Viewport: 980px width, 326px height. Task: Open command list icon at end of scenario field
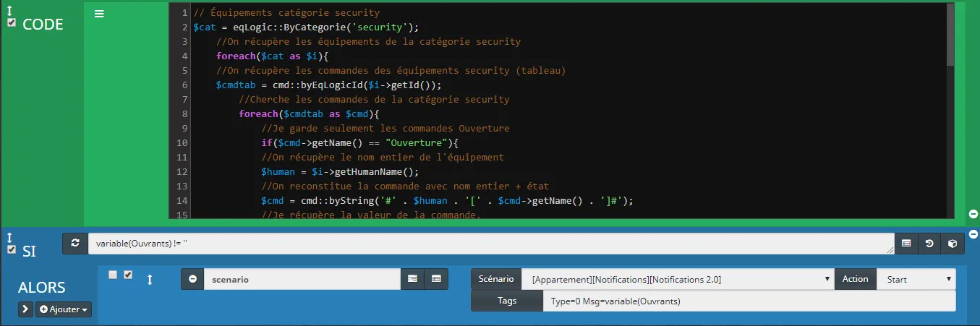(436, 279)
